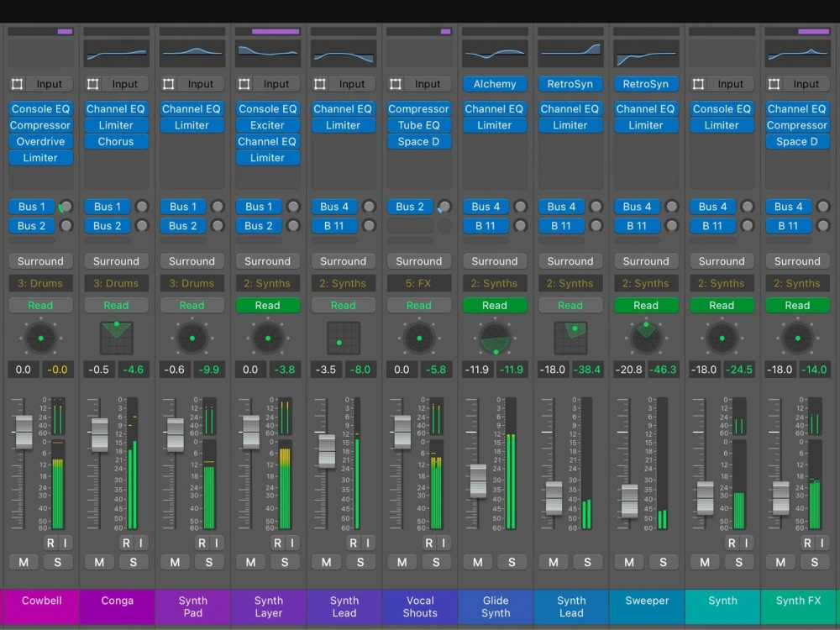Click the input format icon on Cowbell

point(17,84)
